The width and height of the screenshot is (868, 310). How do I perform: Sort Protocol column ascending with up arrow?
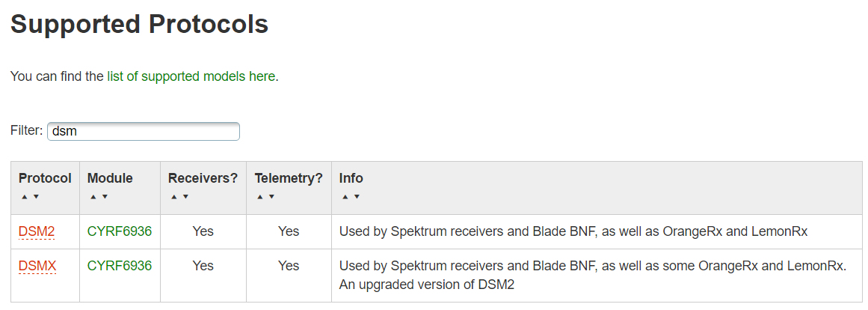(x=24, y=197)
